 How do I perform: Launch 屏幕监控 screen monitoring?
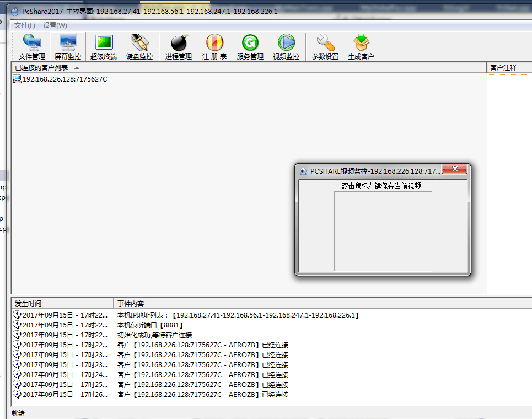tap(68, 47)
